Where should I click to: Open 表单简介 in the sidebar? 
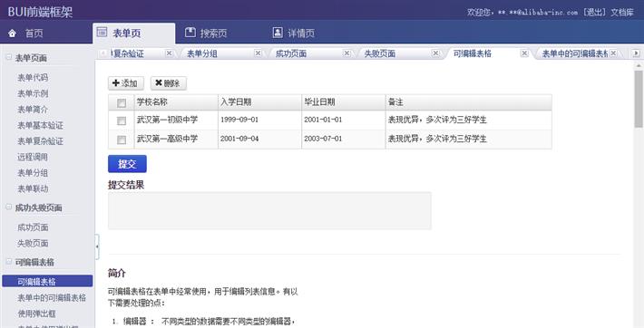pyautogui.click(x=33, y=110)
